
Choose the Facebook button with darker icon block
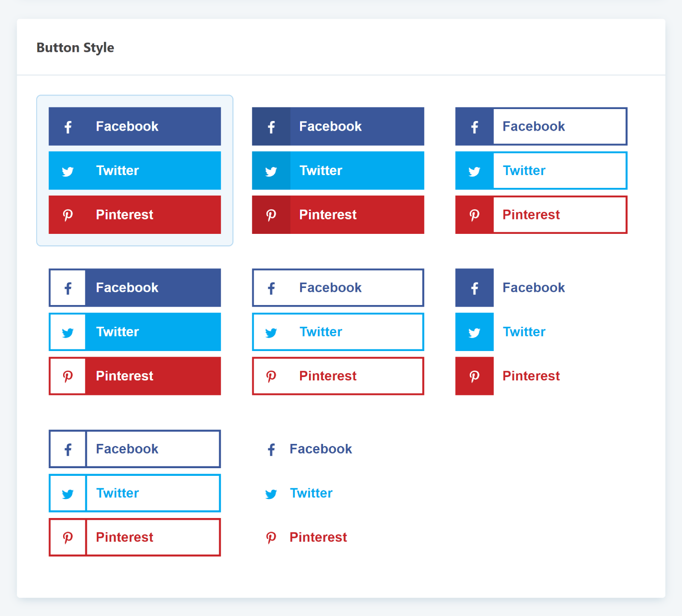click(338, 127)
